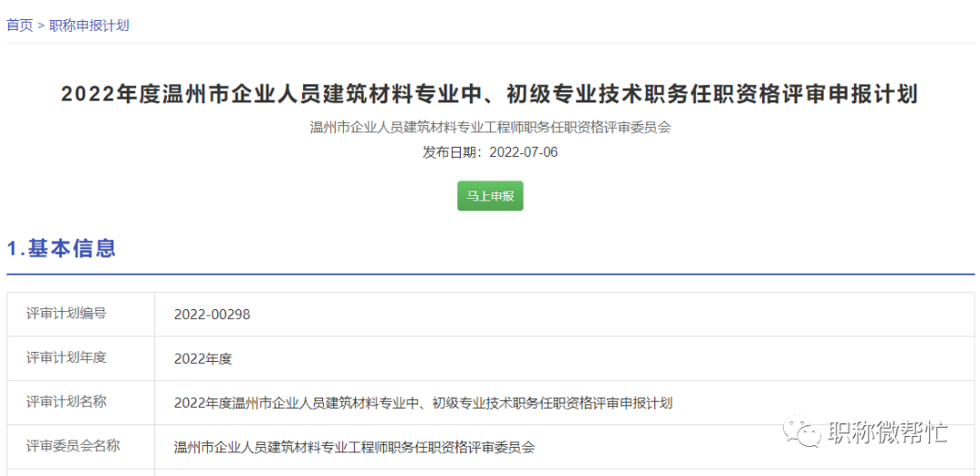The height and width of the screenshot is (476, 980).
Task: Select the 评审计划名称 label cell
Action: 82,403
